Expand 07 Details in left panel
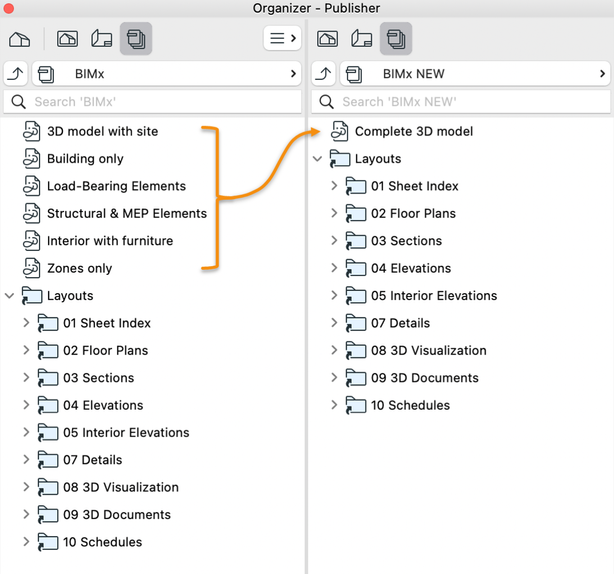This screenshot has height=574, width=614. (x=26, y=460)
